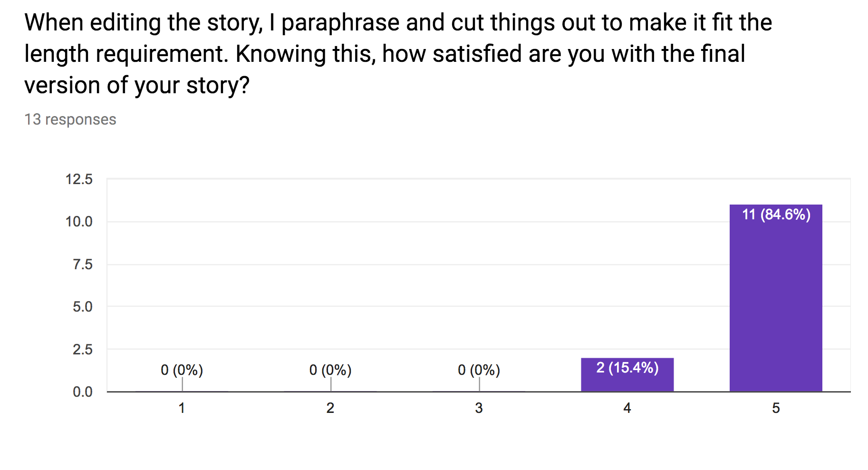Image resolution: width=868 pixels, height=470 pixels.
Task: Click the "0 (0%)" label above rating 3
Action: coord(479,370)
